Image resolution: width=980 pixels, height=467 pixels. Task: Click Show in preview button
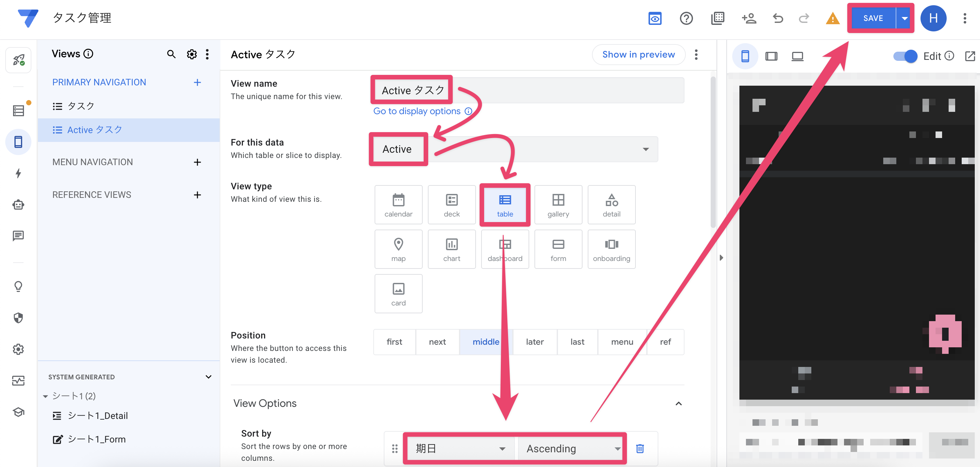point(638,54)
